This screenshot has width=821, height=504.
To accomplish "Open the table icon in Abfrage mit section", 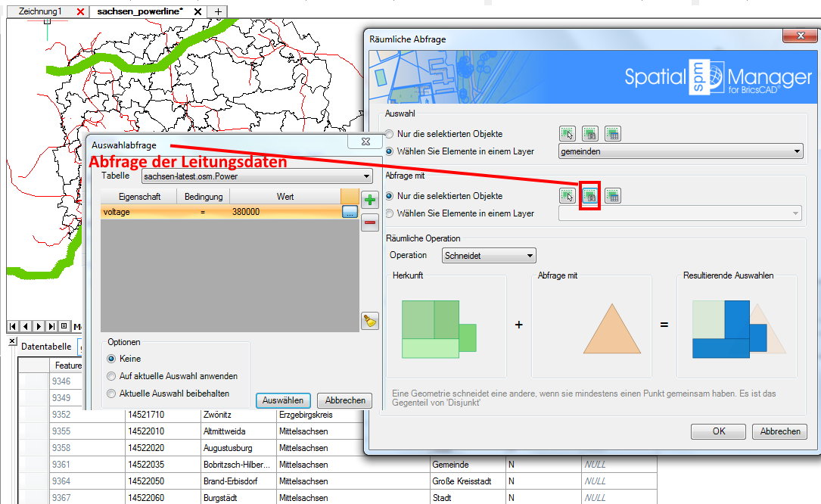I will tap(613, 195).
